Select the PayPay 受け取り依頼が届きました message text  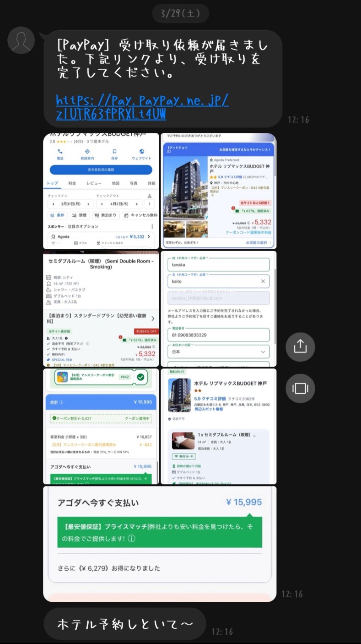pyautogui.click(x=163, y=59)
